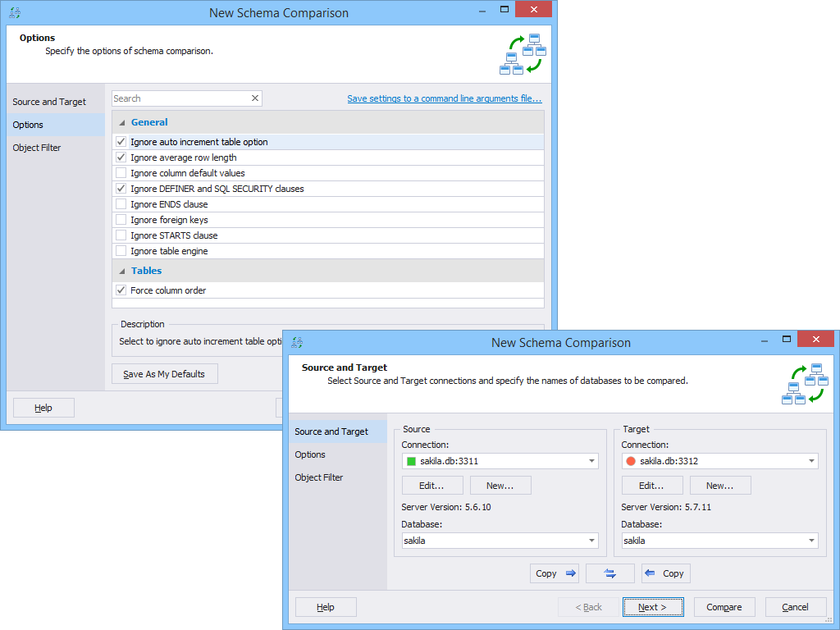Open the Source database dropdown
Image resolution: width=840 pixels, height=630 pixels.
click(591, 541)
